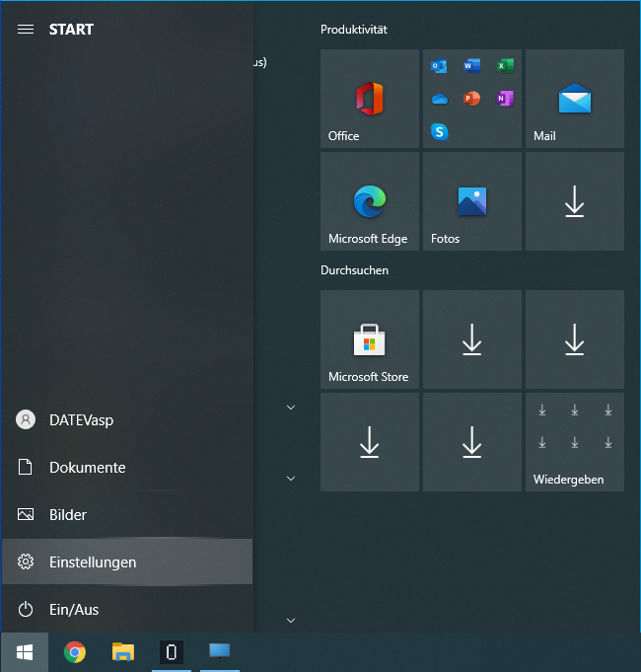Open File Explorer from the taskbar
The height and width of the screenshot is (672, 641).
123,652
